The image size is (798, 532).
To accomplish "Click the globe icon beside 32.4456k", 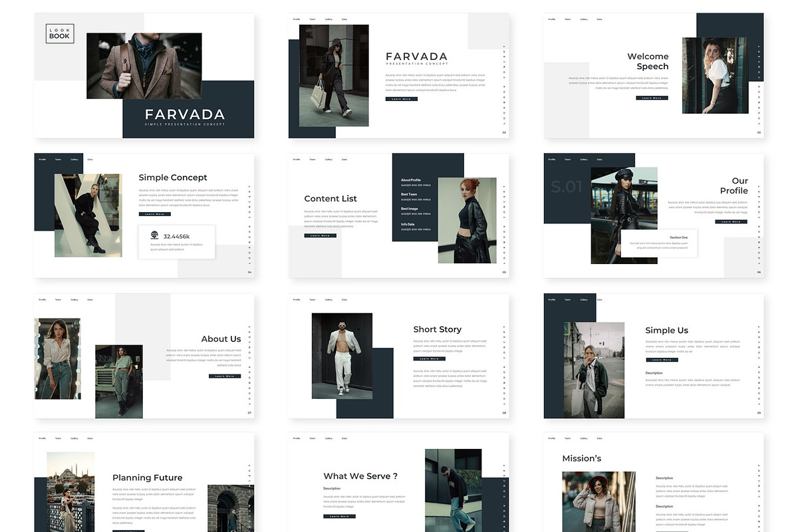I will [154, 235].
